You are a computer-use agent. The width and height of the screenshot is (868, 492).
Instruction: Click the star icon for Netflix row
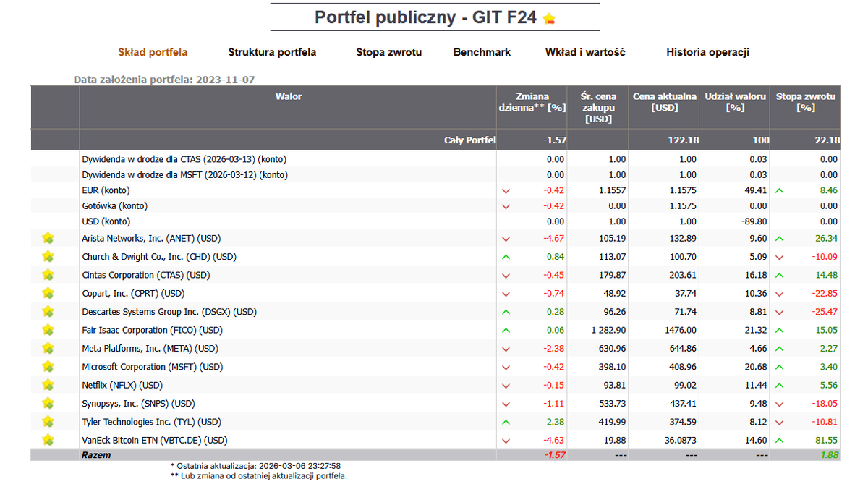pyautogui.click(x=48, y=385)
